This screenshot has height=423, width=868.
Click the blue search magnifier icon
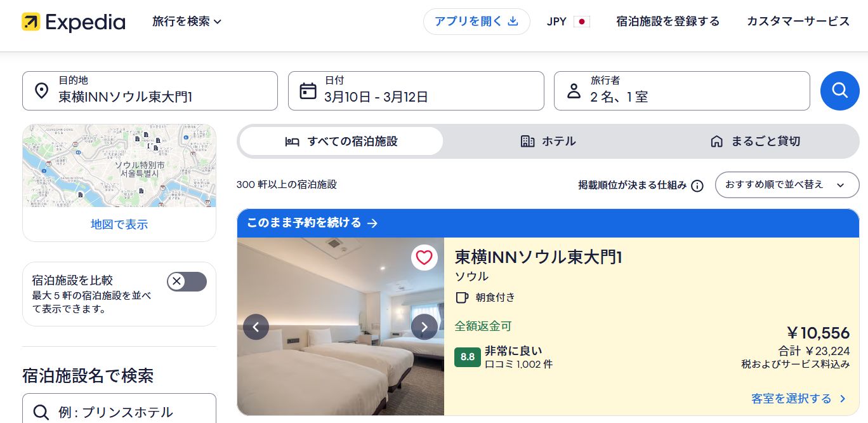839,90
